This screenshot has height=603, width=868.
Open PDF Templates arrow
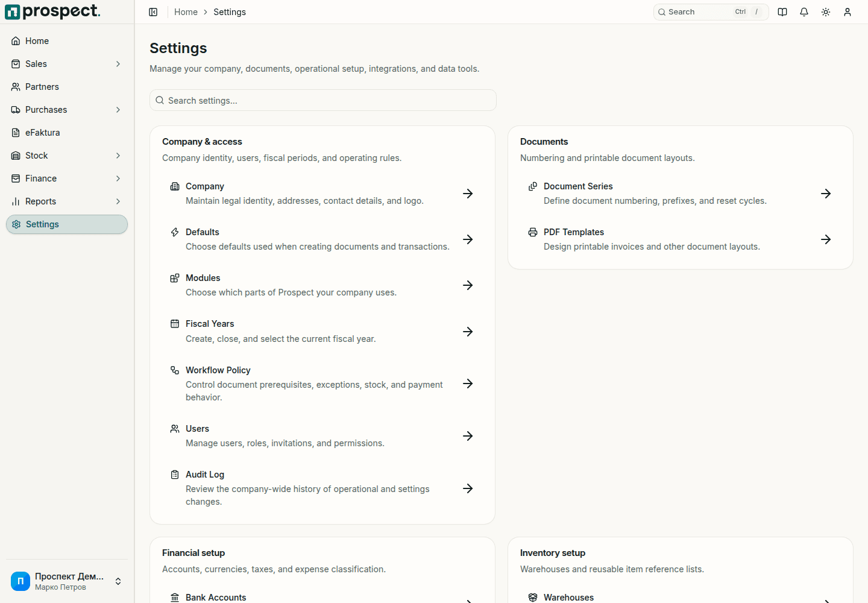[x=826, y=239]
